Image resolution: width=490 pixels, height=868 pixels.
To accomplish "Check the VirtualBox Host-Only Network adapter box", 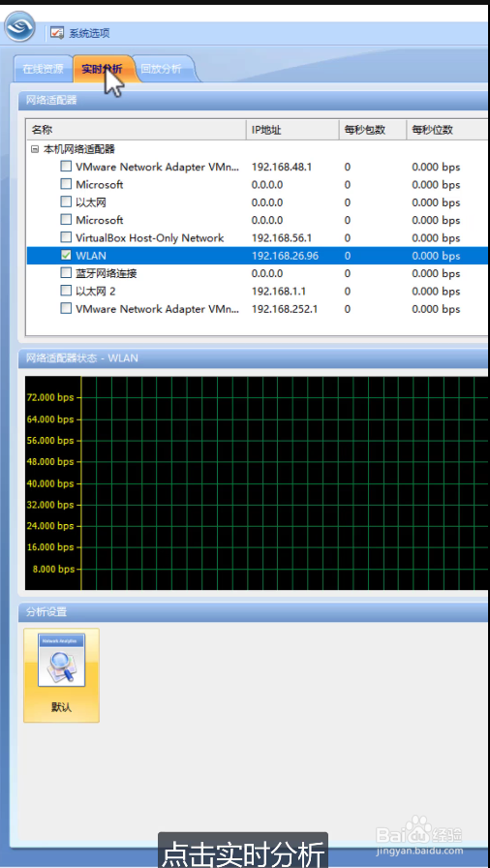I will 66,237.
